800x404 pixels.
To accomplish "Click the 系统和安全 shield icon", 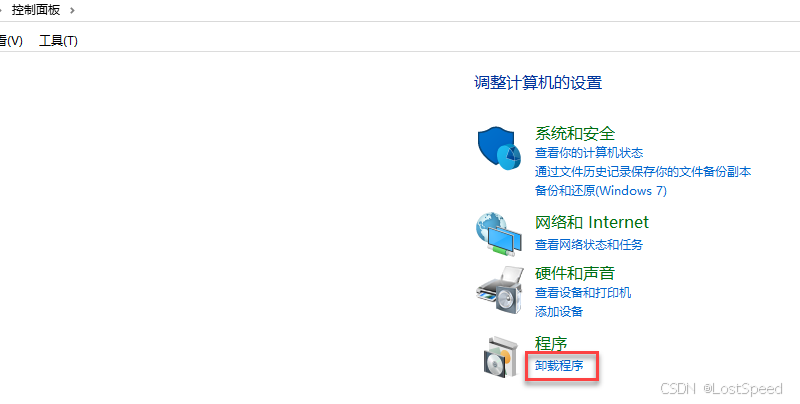I will pos(498,148).
